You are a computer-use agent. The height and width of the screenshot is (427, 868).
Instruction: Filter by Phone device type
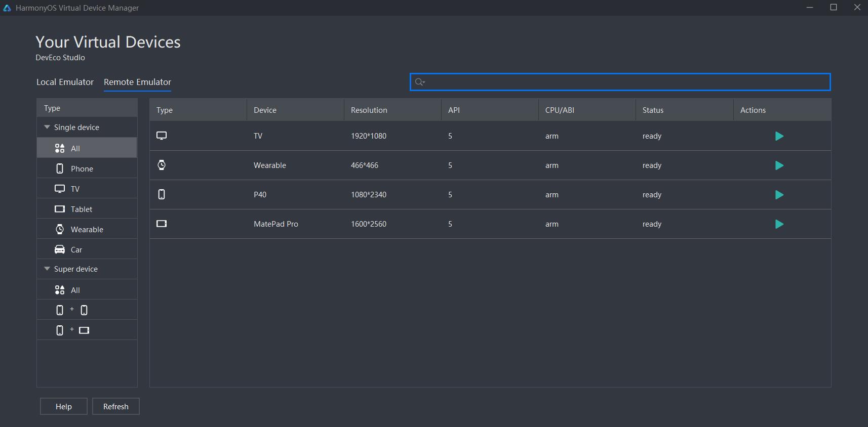pyautogui.click(x=87, y=168)
